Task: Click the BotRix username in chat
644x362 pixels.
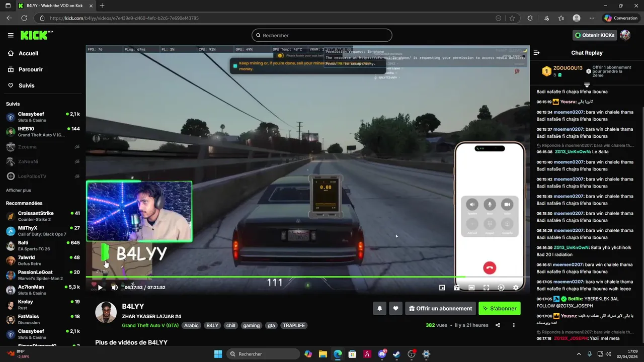Action: (575, 299)
